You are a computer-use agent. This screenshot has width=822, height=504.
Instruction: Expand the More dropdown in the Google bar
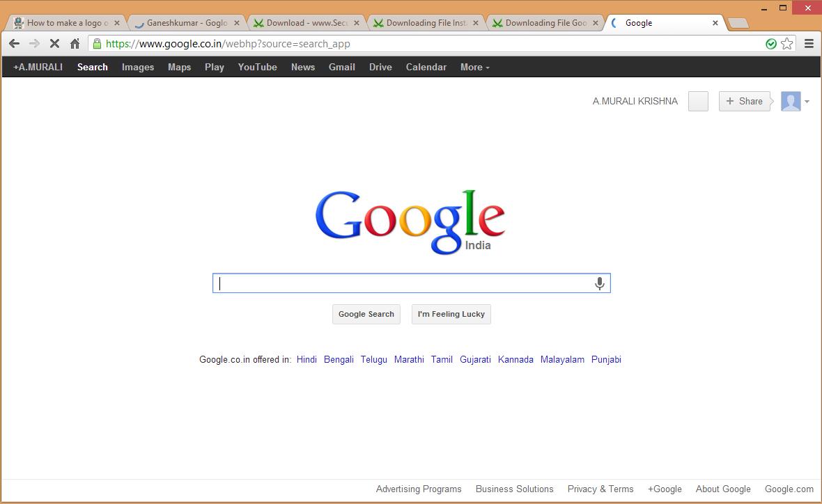tap(475, 67)
